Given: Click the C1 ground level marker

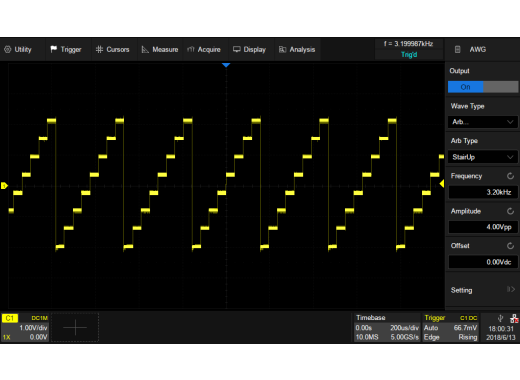Looking at the screenshot, I should point(4,186).
